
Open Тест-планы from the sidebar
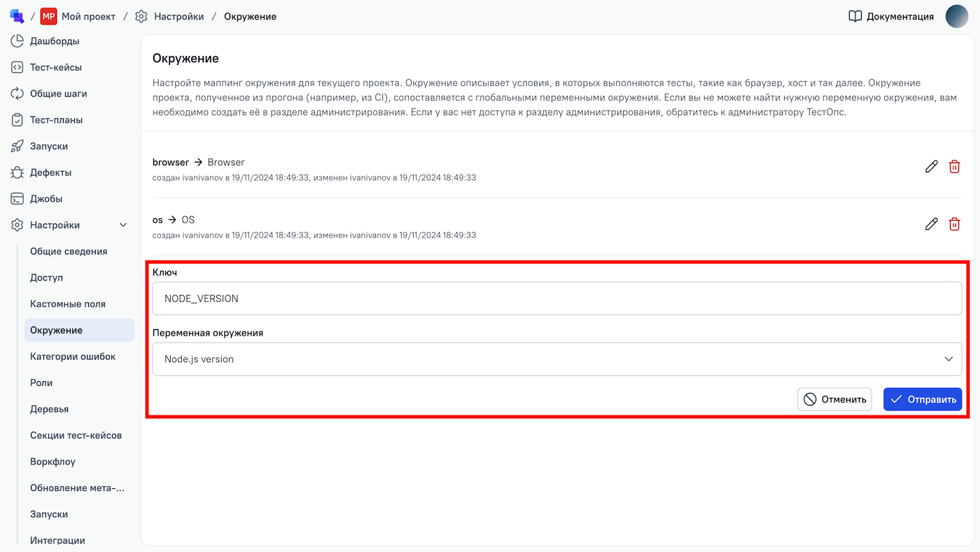coord(56,120)
